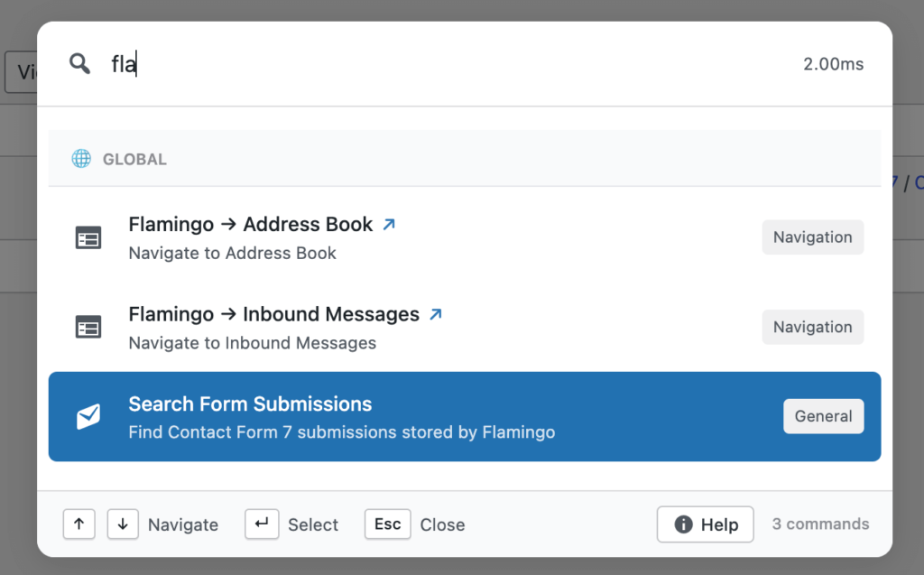Click the page icon for Flamingo Inbound Messages
The image size is (924, 575).
(x=88, y=327)
